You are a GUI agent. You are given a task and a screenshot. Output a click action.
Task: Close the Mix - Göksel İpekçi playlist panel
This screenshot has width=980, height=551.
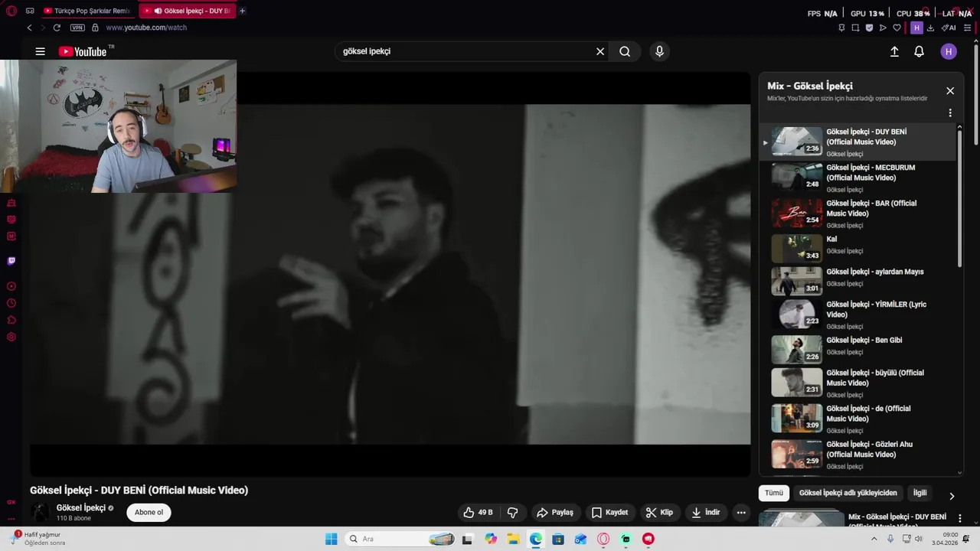[x=950, y=91]
